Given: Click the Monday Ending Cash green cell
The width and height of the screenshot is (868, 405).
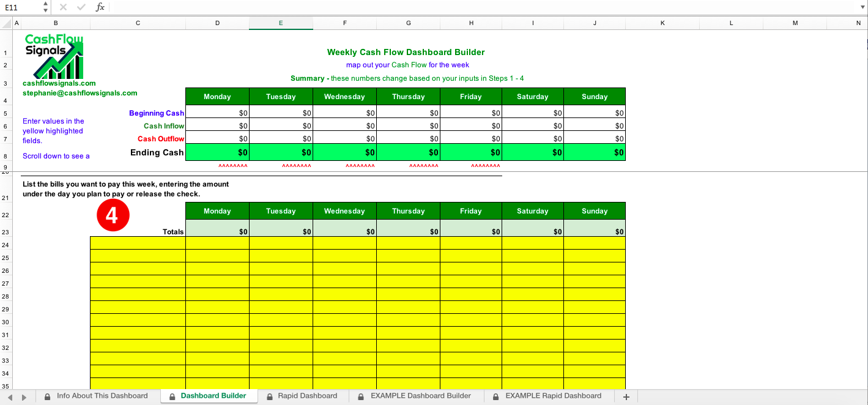Looking at the screenshot, I should pyautogui.click(x=217, y=152).
